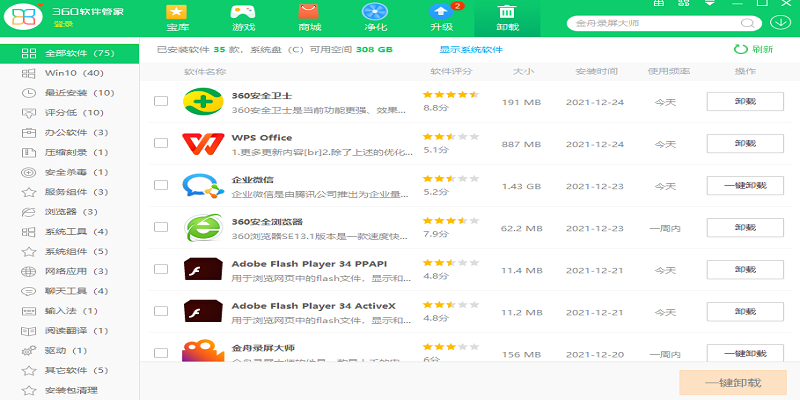The width and height of the screenshot is (800, 400).
Task: Click the WPS Office app icon
Action: click(x=203, y=143)
